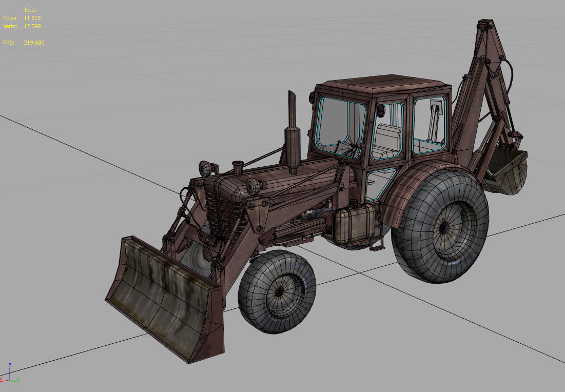This screenshot has height=392, width=565.
Task: Select the small front wheel of the tractor
Action: 277,291
